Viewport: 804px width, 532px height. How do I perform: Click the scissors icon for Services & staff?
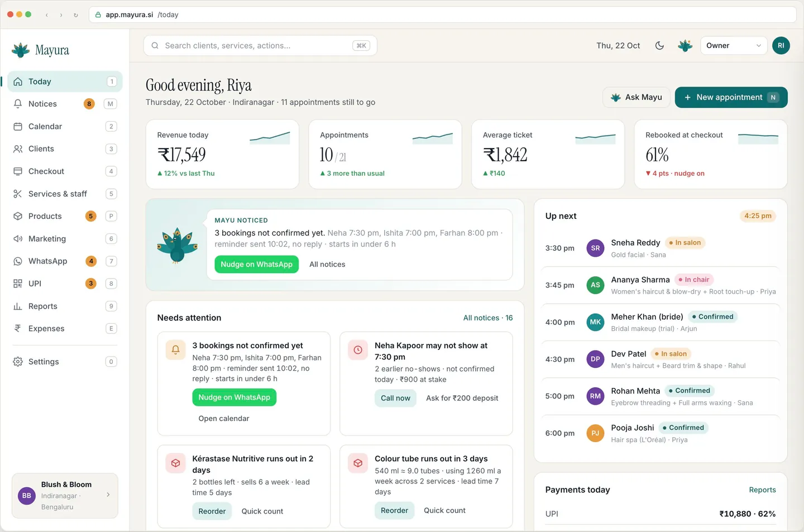pos(18,194)
